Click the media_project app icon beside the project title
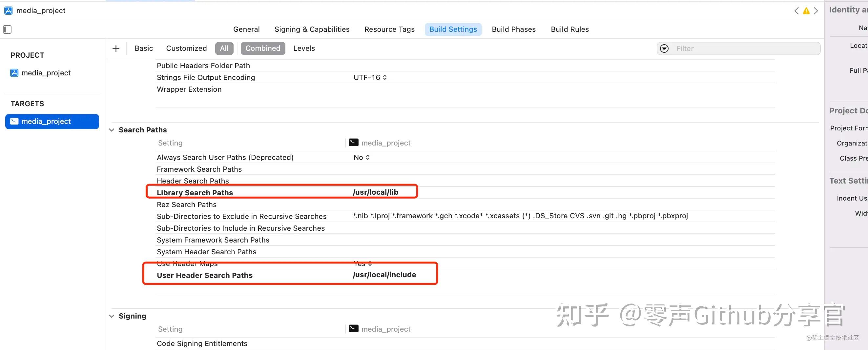Screen dimensions: 868x350 tap(8, 10)
